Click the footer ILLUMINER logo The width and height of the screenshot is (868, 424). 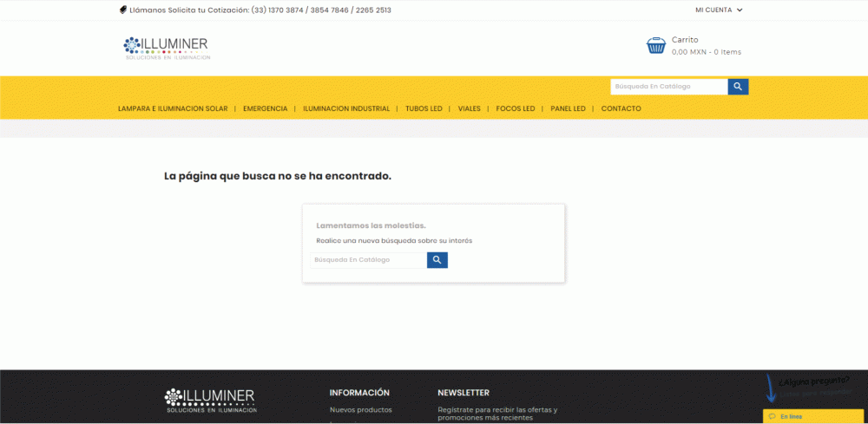click(x=210, y=401)
